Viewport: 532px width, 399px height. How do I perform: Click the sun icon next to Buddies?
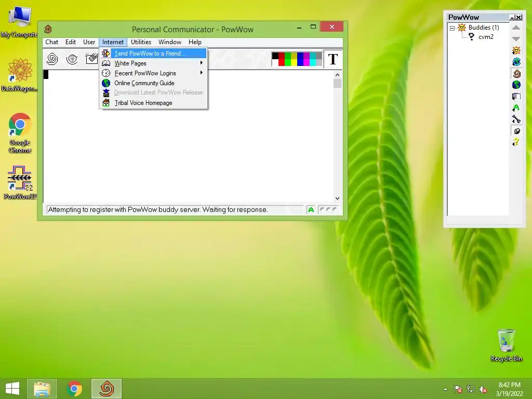point(462,28)
